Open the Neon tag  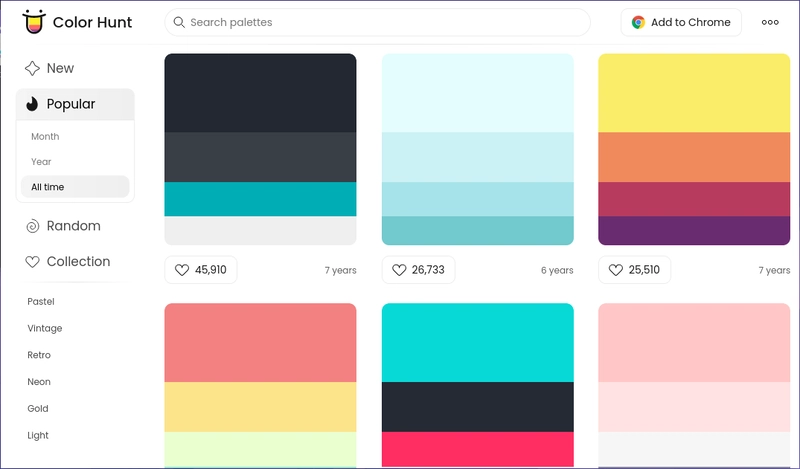coord(39,382)
